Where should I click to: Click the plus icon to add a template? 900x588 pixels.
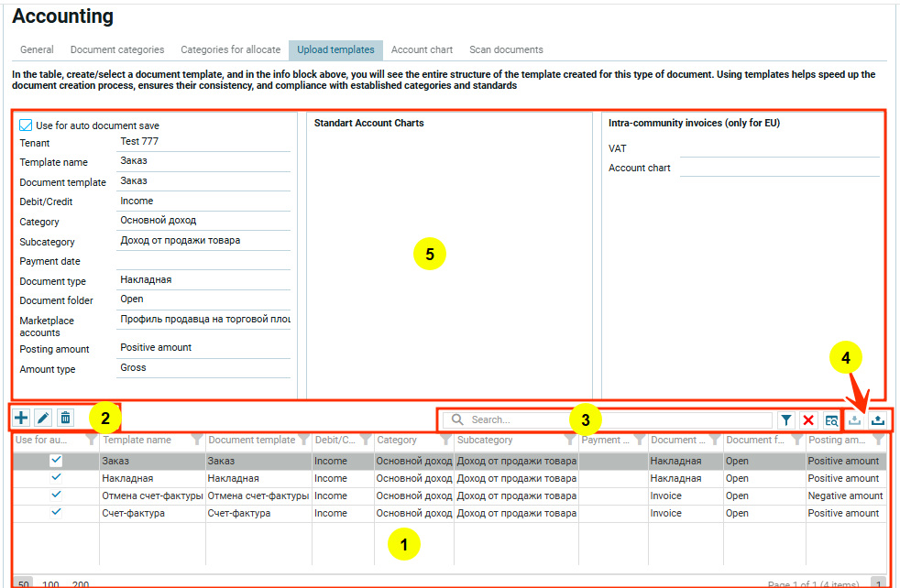21,419
